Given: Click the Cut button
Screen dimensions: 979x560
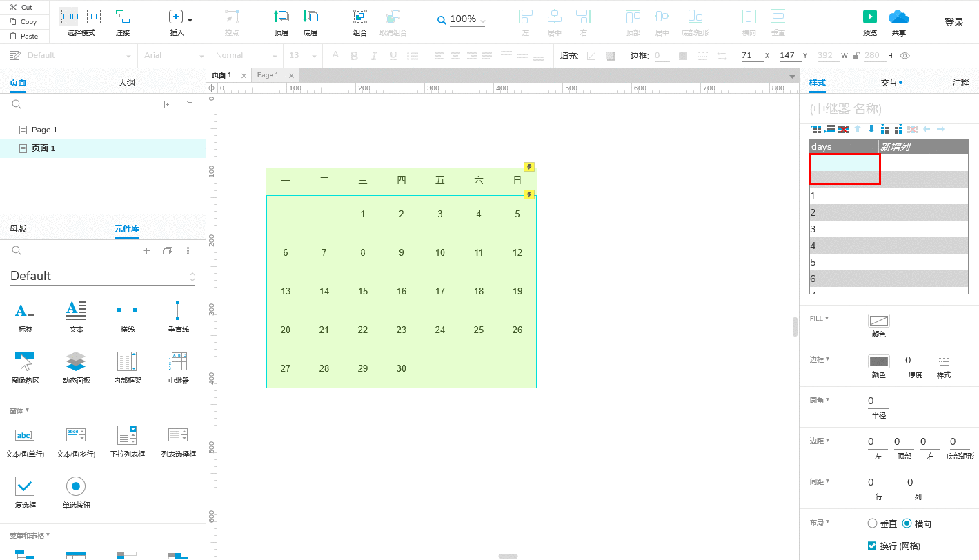Looking at the screenshot, I should click(x=23, y=7).
